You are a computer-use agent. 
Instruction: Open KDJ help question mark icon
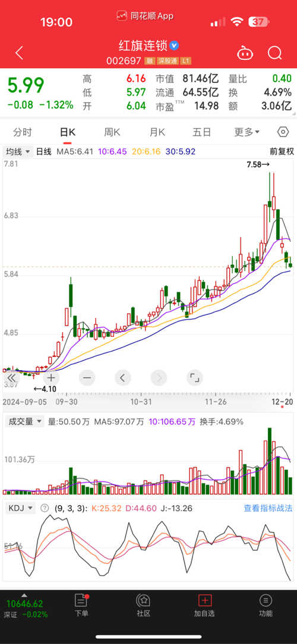[45, 508]
